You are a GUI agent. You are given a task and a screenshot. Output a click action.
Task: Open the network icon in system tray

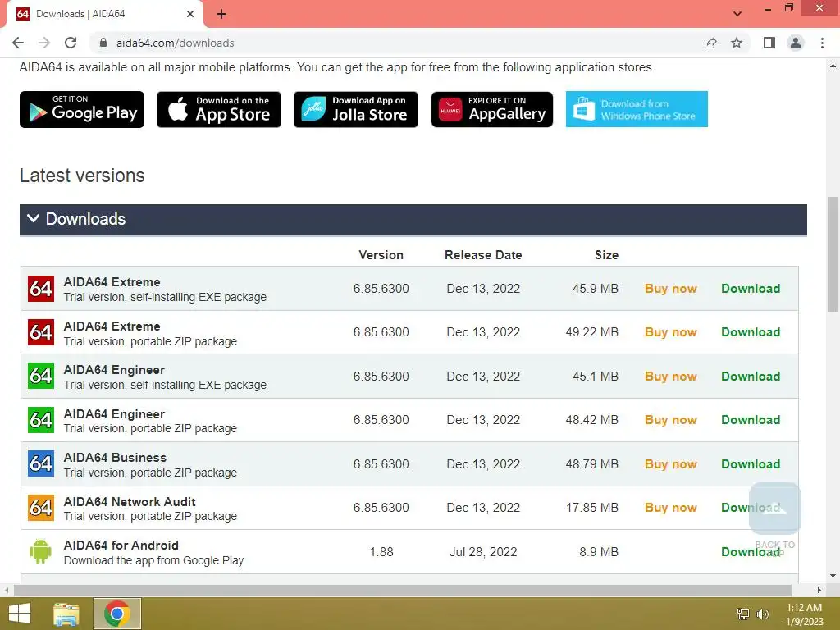tap(743, 614)
